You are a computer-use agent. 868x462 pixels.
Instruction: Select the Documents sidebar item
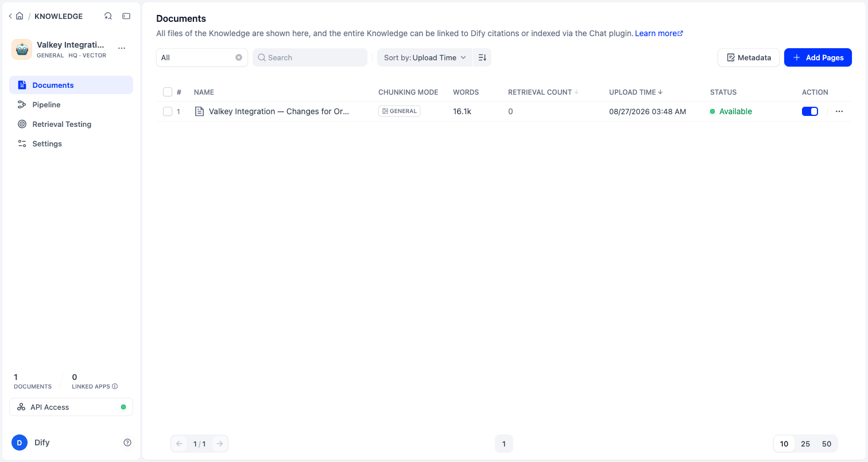[x=71, y=85]
